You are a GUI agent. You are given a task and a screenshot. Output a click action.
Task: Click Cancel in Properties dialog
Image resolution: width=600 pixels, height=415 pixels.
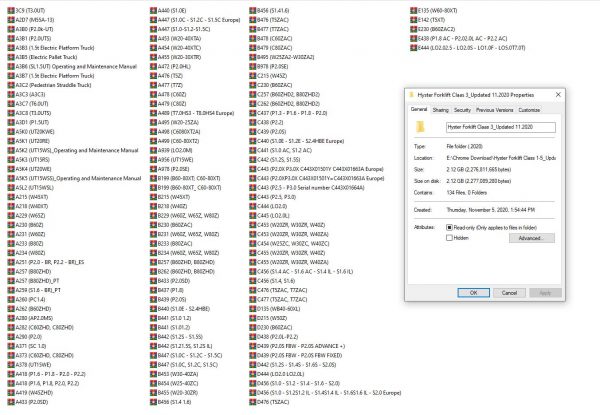[x=509, y=293]
